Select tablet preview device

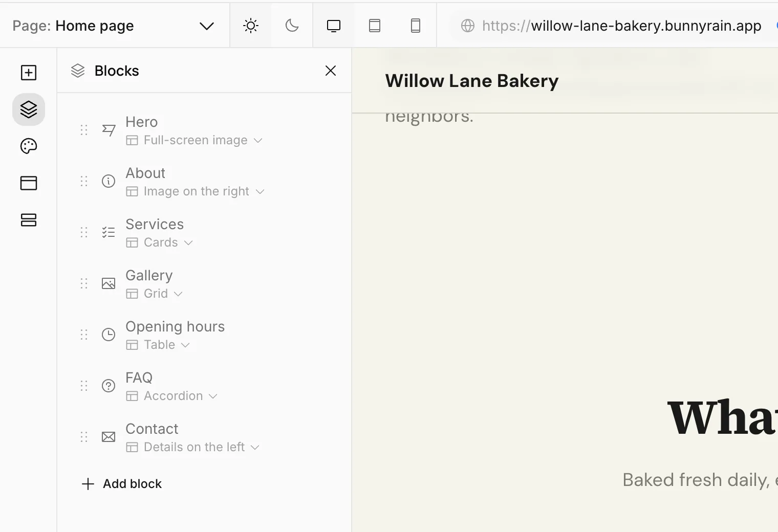375,26
